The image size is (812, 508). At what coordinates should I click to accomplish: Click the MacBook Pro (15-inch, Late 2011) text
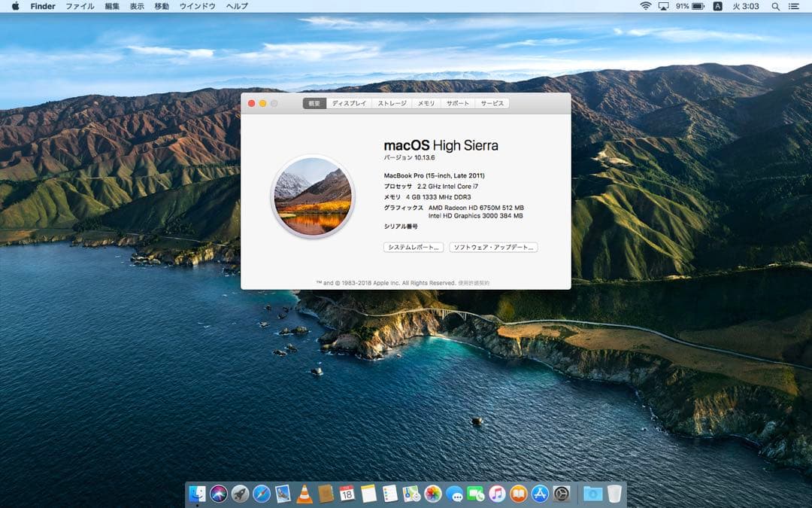[434, 175]
